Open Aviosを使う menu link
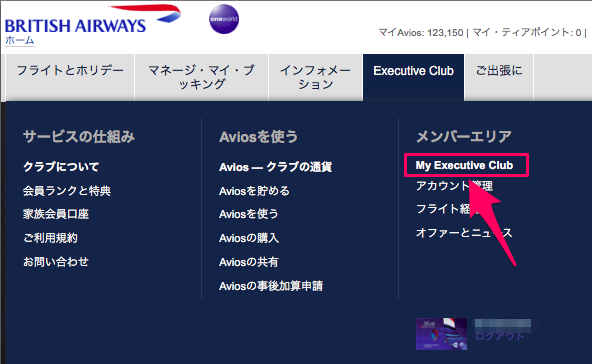 248,214
